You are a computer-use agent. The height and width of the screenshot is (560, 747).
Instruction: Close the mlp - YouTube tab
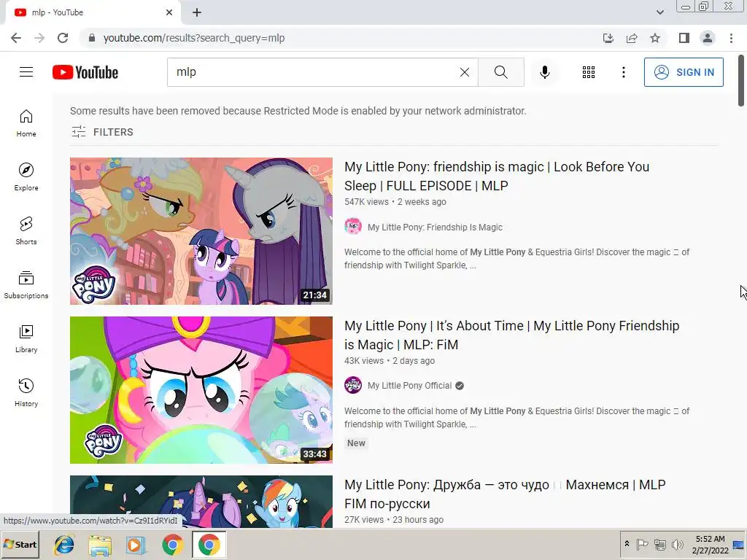click(x=169, y=12)
